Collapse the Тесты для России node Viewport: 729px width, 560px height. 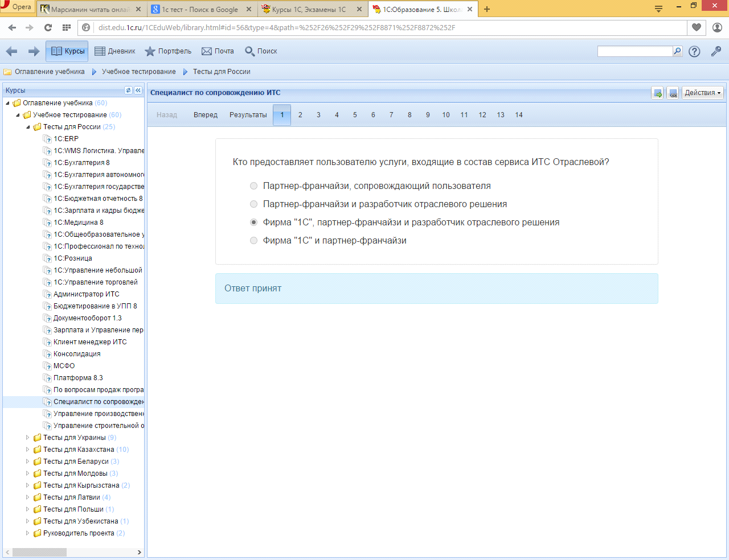point(28,127)
